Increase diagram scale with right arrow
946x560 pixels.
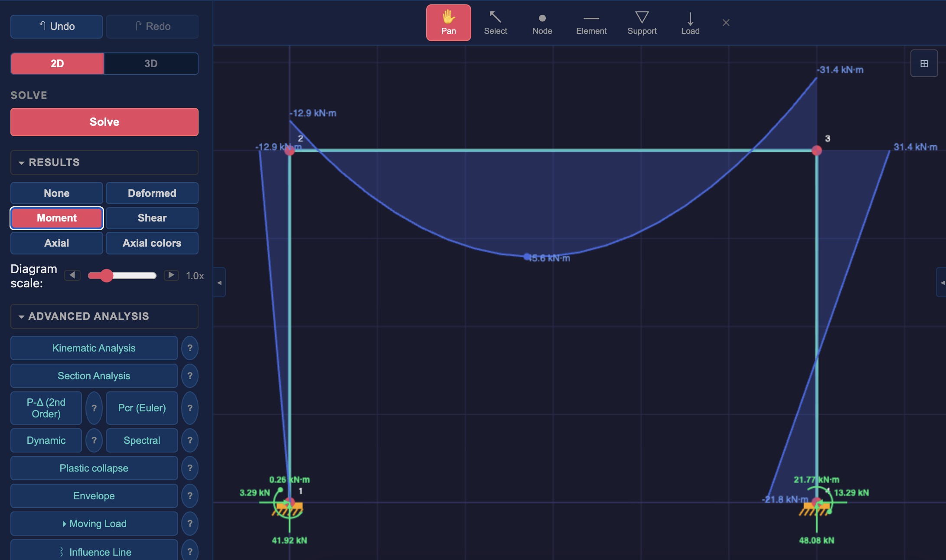point(171,275)
